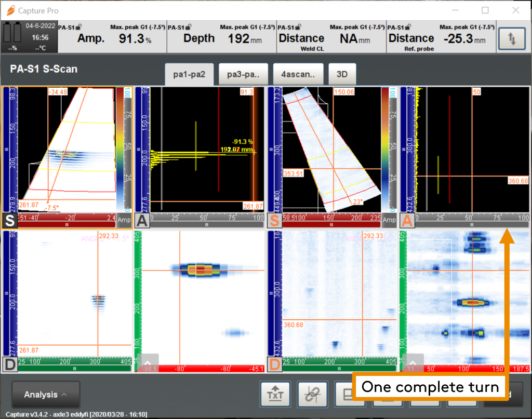Click the Distance Ref. probe reading field
This screenshot has height=419, width=532.
[441, 37]
